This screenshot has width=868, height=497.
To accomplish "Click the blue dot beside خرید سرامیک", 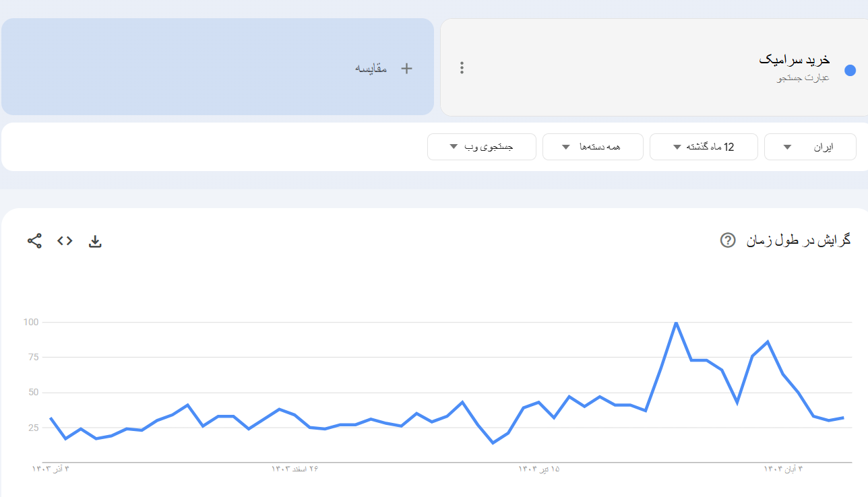I will point(850,70).
